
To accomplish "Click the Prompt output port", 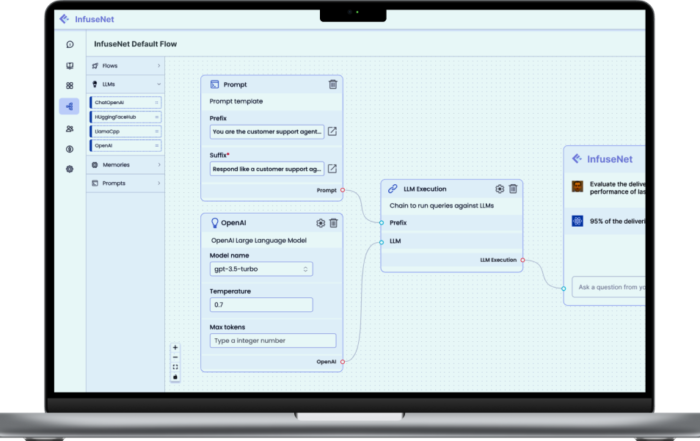I will coord(342,190).
